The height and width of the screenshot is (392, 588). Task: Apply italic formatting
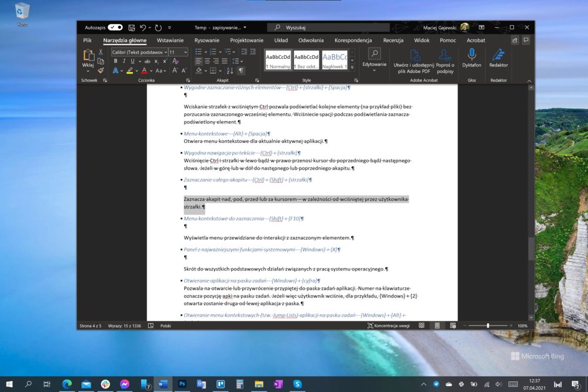[123, 61]
